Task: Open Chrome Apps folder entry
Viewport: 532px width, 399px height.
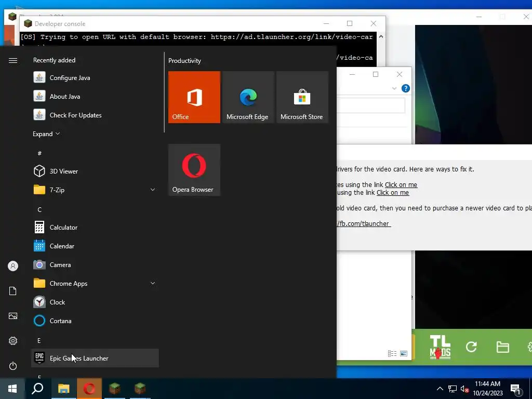Action: pos(95,283)
